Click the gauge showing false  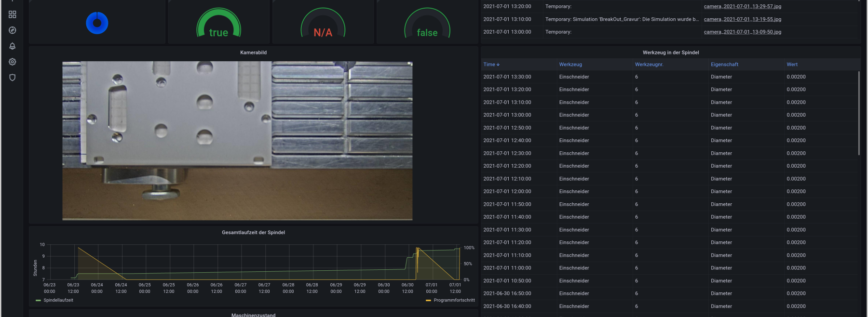pos(427,23)
